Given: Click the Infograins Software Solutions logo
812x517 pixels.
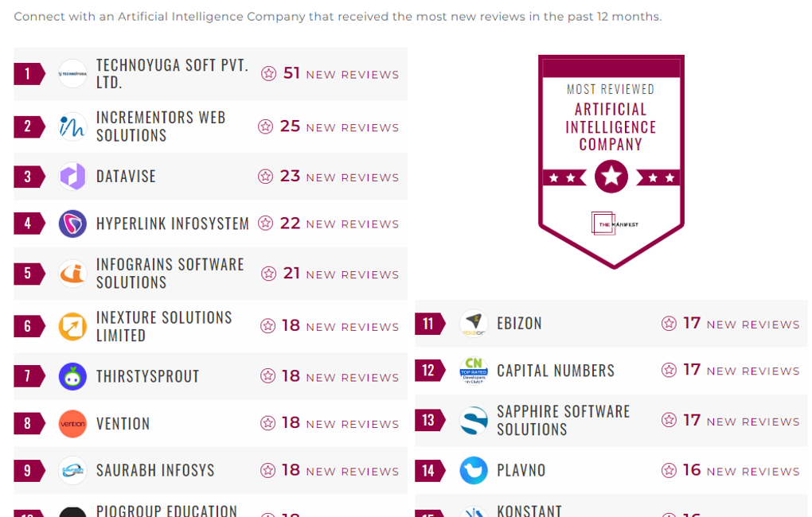Looking at the screenshot, I should click(x=72, y=274).
